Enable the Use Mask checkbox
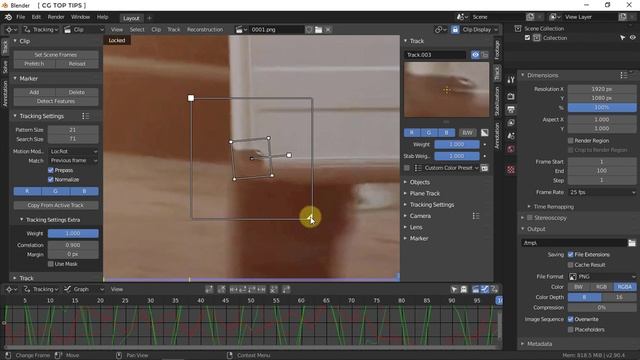The height and width of the screenshot is (360, 640). [x=51, y=264]
